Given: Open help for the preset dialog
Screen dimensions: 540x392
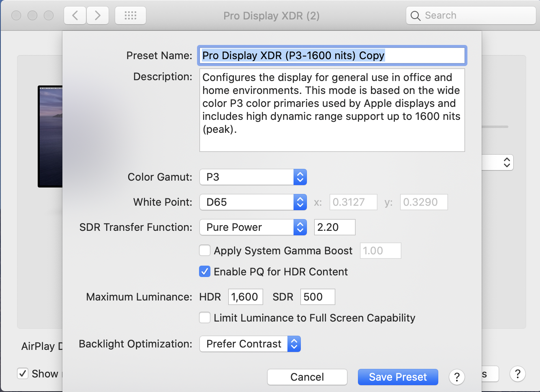Looking at the screenshot, I should click(x=457, y=377).
